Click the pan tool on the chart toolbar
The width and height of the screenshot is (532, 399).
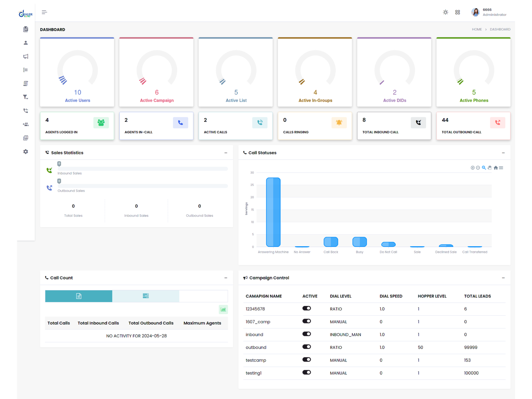(x=489, y=168)
